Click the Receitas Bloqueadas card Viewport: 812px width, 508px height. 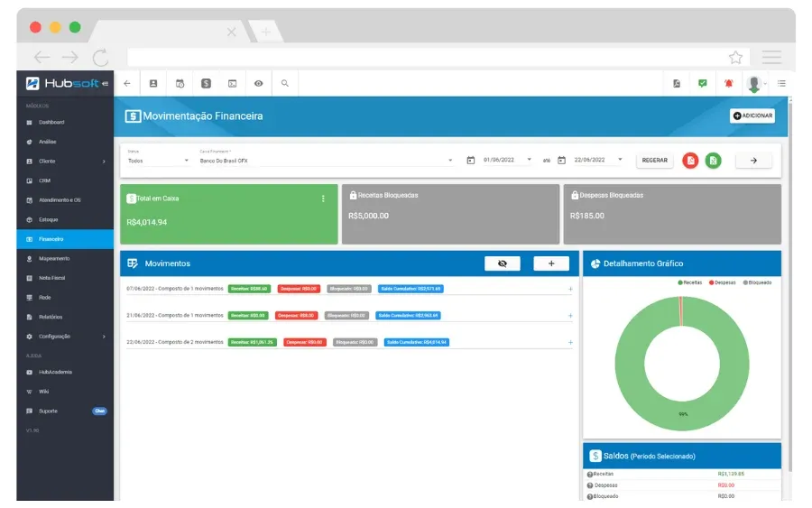pyautogui.click(x=450, y=214)
